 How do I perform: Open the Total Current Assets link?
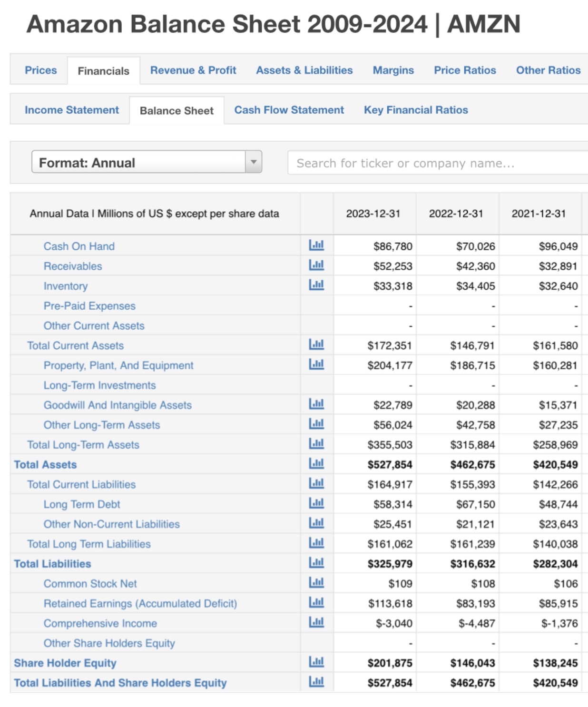pyautogui.click(x=75, y=345)
